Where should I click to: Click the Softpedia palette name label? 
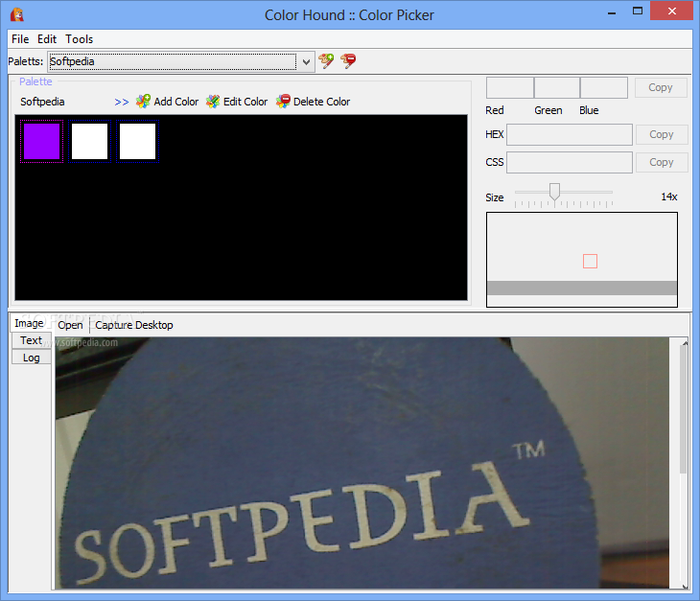point(42,102)
